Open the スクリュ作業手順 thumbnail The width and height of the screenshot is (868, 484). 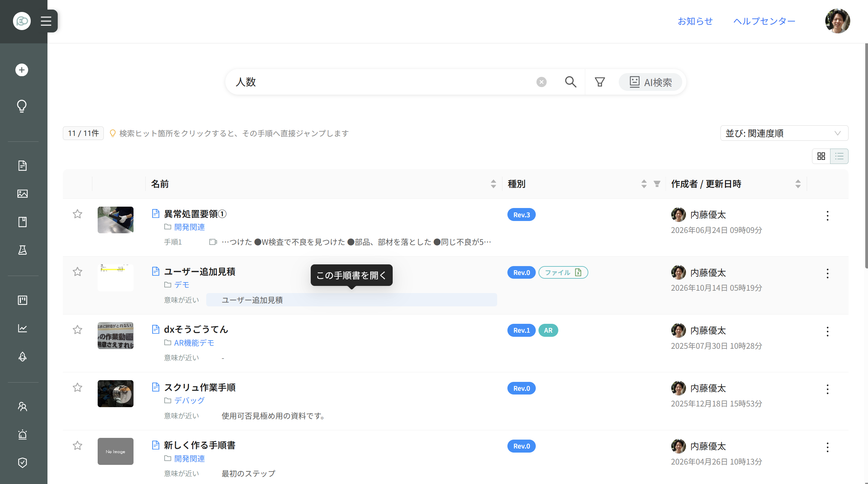115,393
